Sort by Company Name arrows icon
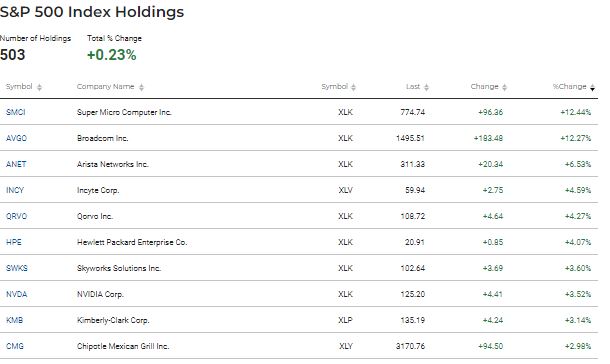 tap(142, 88)
